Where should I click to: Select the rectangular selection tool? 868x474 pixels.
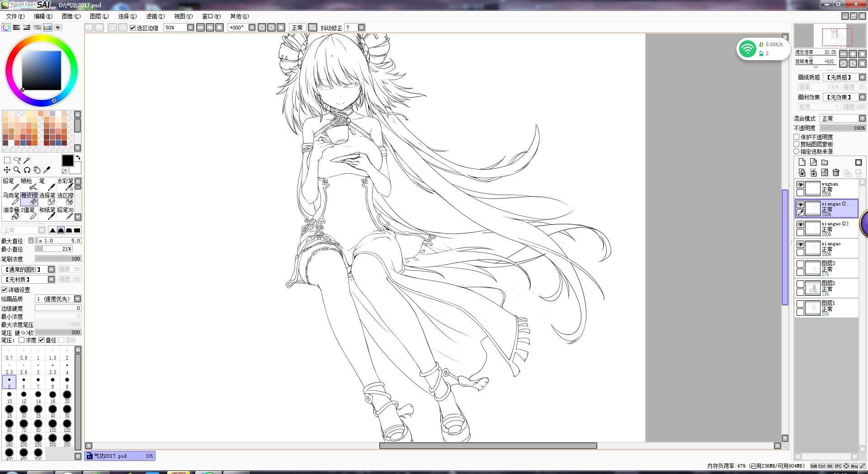click(7, 160)
